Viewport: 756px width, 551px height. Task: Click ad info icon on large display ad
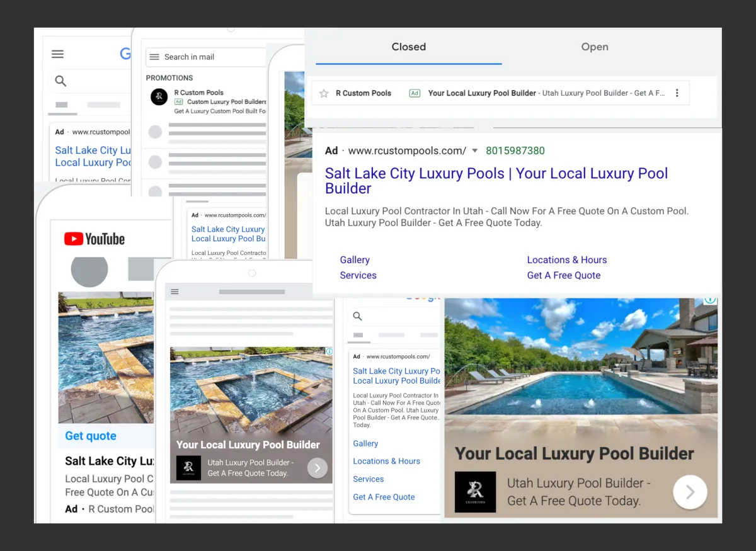[711, 300]
